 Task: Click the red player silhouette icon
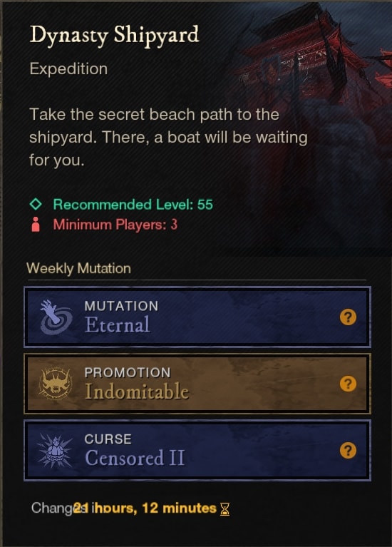click(36, 225)
